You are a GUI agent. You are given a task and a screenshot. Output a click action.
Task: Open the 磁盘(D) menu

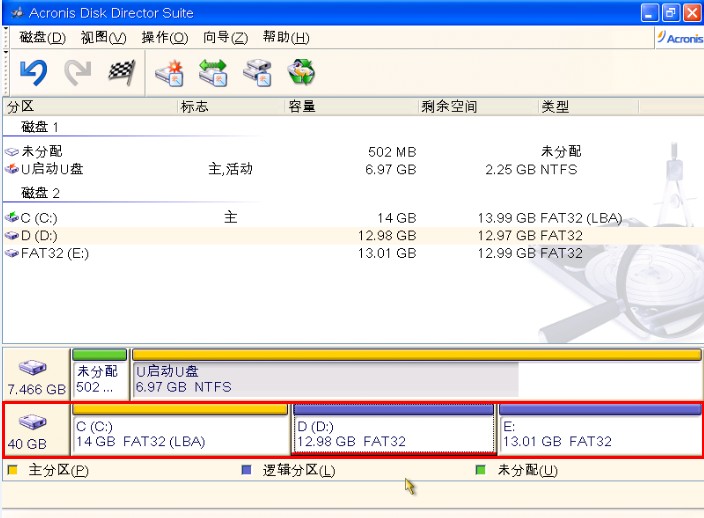click(43, 37)
